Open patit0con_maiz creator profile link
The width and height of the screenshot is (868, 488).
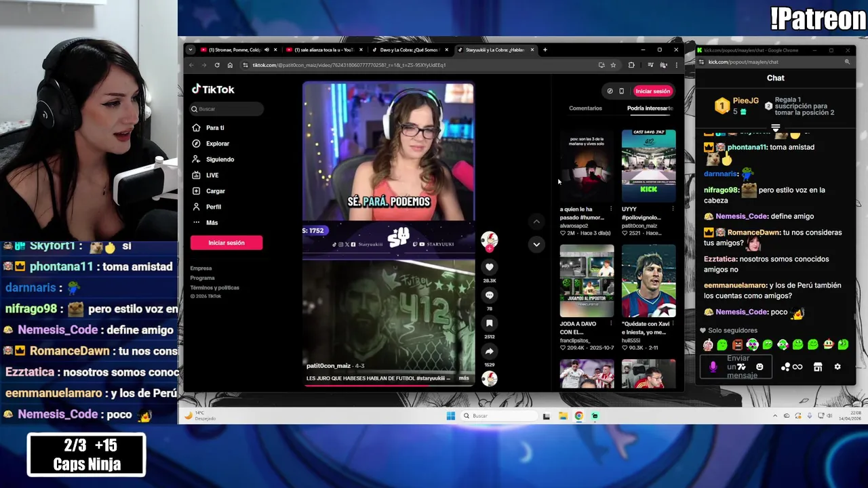[328, 366]
